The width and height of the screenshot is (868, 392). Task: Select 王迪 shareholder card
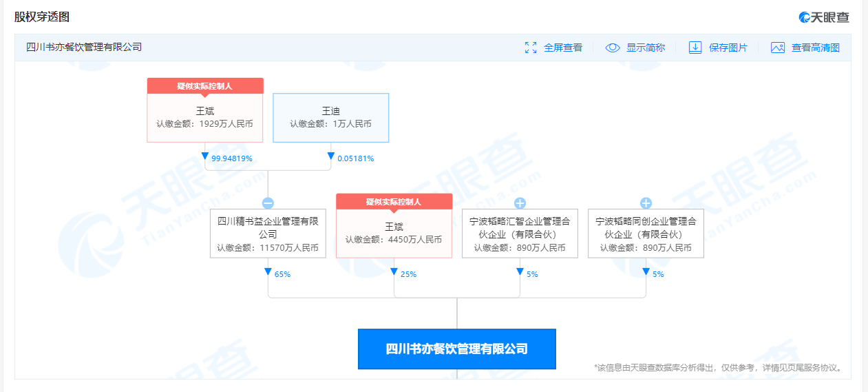[x=331, y=118]
